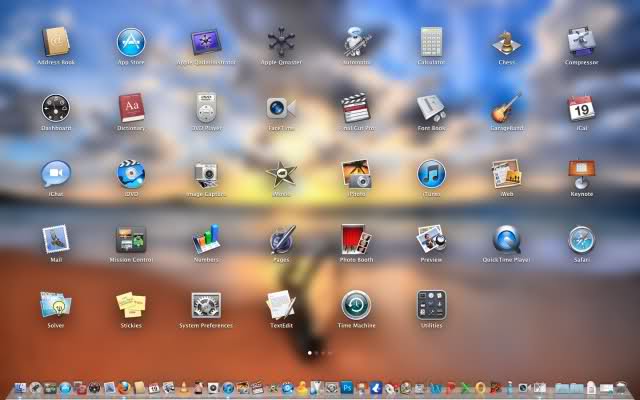
Task: Open the Solver app
Action: (x=56, y=305)
